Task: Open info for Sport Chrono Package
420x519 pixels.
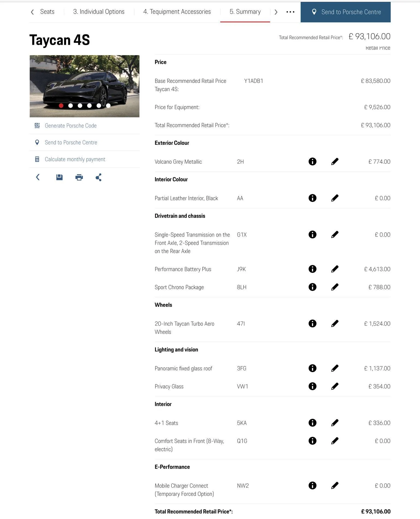Action: pos(312,287)
